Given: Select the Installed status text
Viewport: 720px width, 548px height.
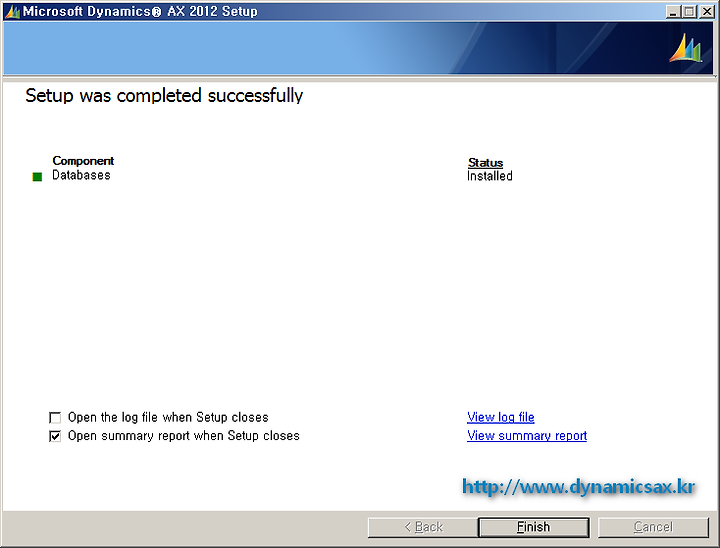Looking at the screenshot, I should tap(489, 176).
